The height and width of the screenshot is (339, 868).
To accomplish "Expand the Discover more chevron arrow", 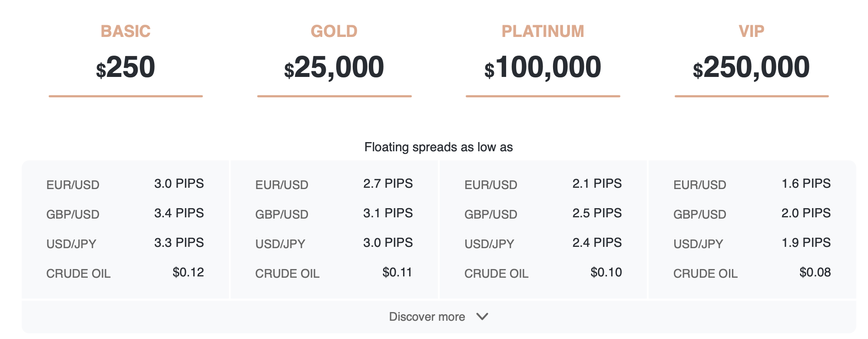I will [x=482, y=316].
